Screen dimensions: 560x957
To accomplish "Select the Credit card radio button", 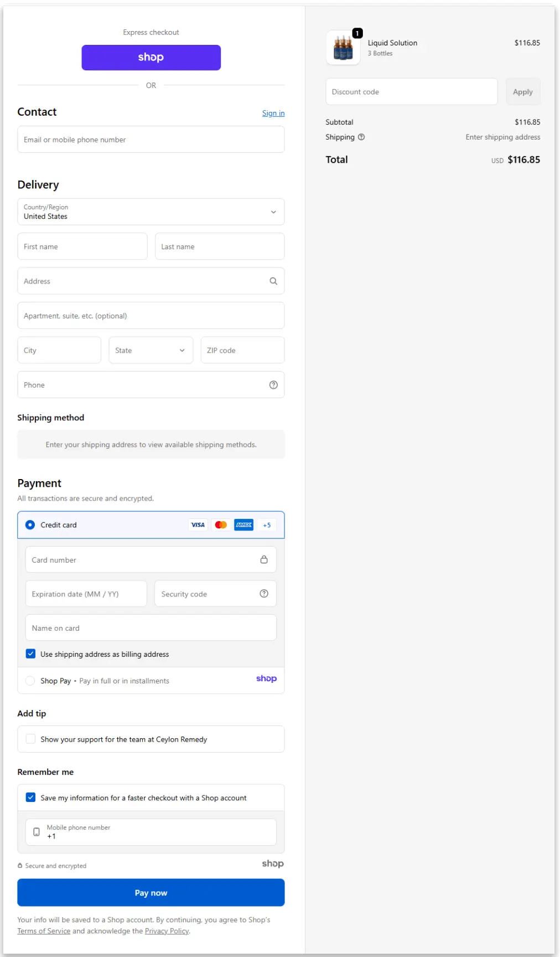I will (30, 525).
